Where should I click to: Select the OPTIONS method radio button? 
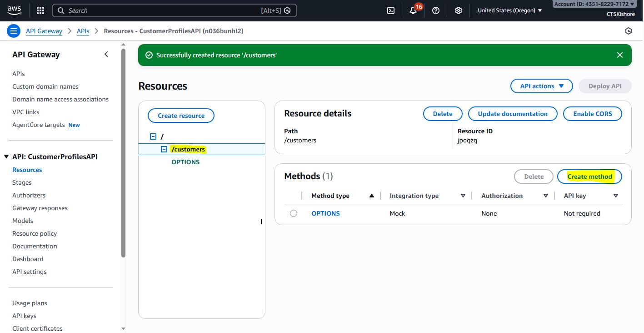pos(294,213)
